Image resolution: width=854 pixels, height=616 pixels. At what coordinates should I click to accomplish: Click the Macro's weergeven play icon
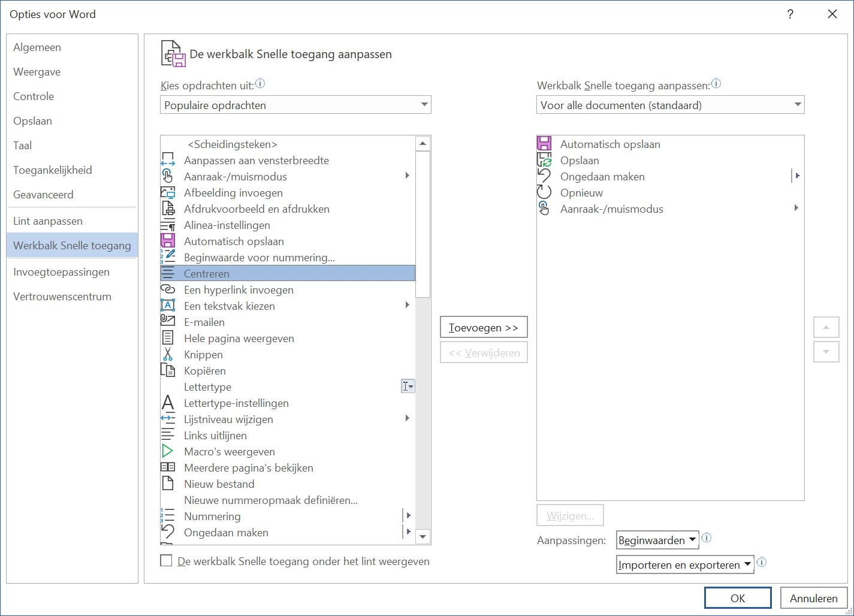pyautogui.click(x=168, y=452)
